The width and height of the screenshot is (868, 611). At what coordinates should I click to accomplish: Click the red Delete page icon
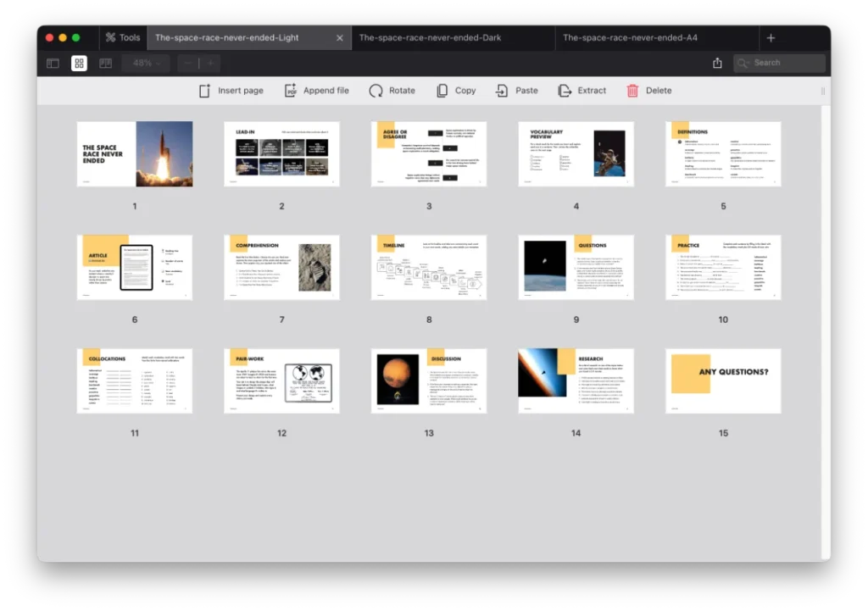tap(632, 90)
